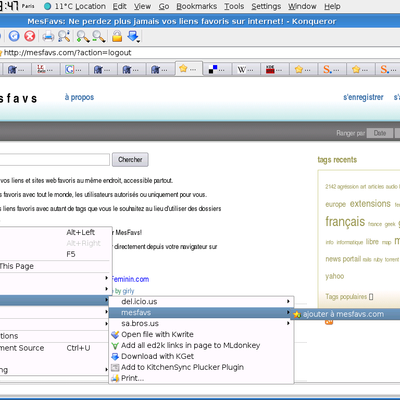The height and width of the screenshot is (400, 400).
Task: Click the weather icon beside 11°C
Action: tap(48, 6)
